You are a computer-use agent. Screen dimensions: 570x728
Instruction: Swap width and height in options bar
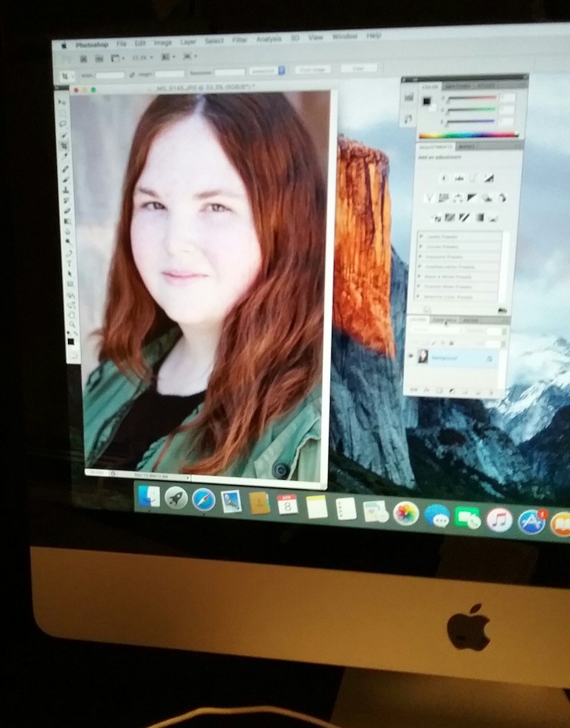pyautogui.click(x=131, y=74)
